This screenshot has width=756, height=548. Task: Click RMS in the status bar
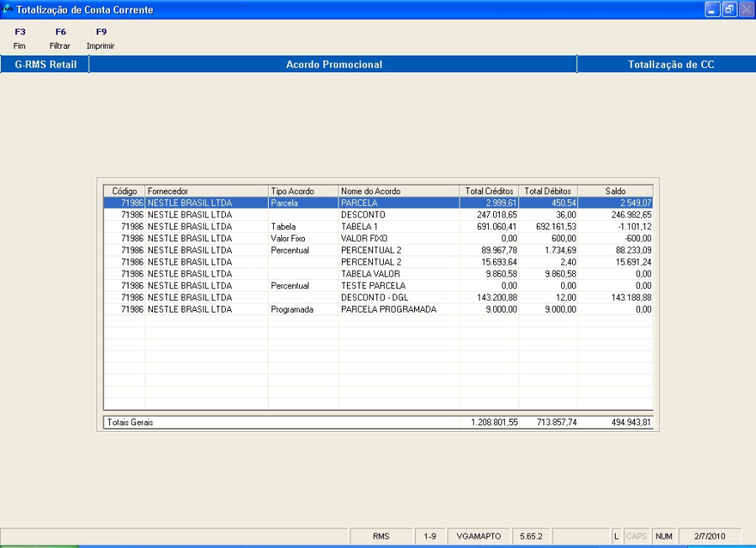tap(381, 536)
